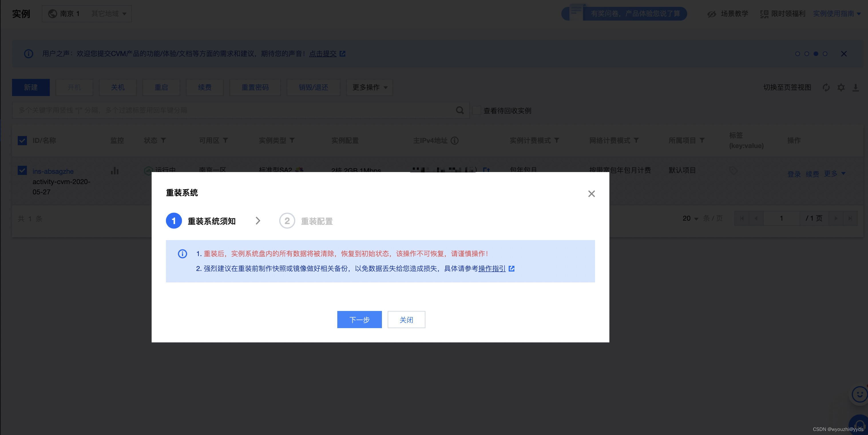Select the second banner pagination dot
The width and height of the screenshot is (868, 435).
pyautogui.click(x=807, y=53)
